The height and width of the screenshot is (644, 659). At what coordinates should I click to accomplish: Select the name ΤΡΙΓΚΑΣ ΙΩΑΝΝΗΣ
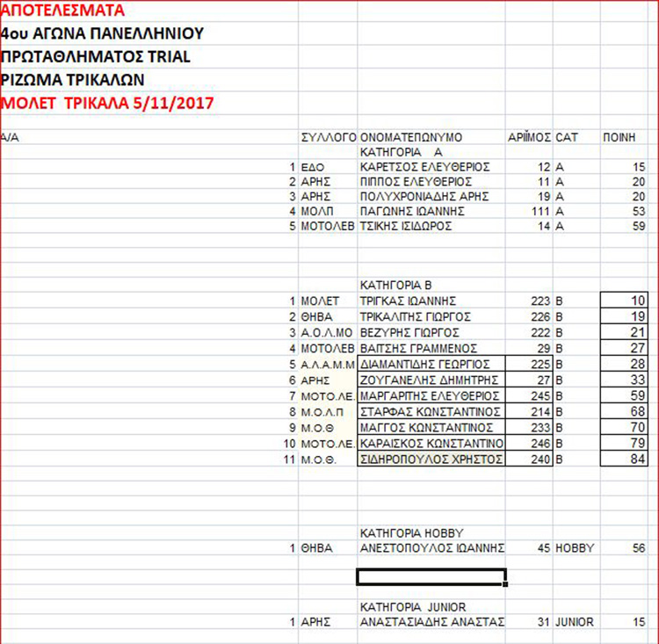408,301
